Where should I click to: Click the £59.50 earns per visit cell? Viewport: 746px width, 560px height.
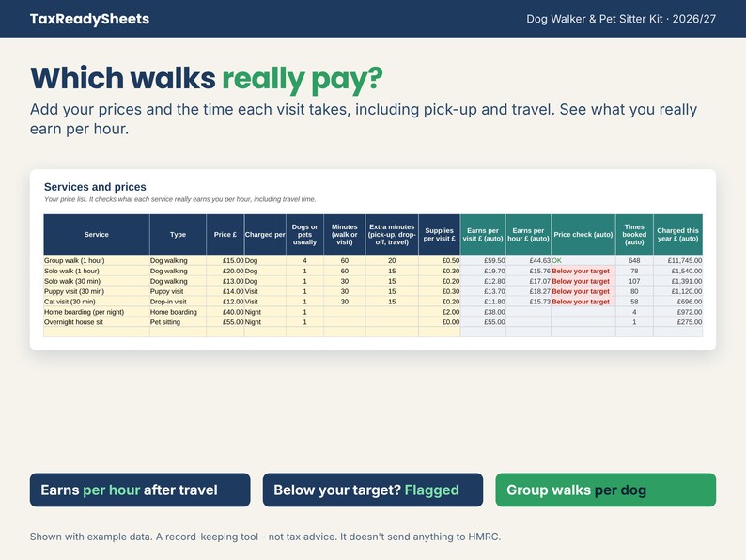483,260
